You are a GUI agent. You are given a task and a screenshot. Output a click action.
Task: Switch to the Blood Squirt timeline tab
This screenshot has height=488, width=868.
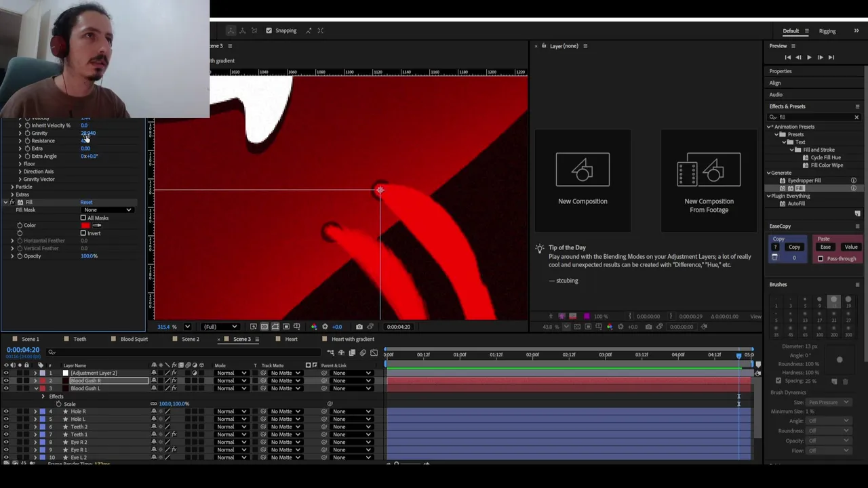point(134,339)
